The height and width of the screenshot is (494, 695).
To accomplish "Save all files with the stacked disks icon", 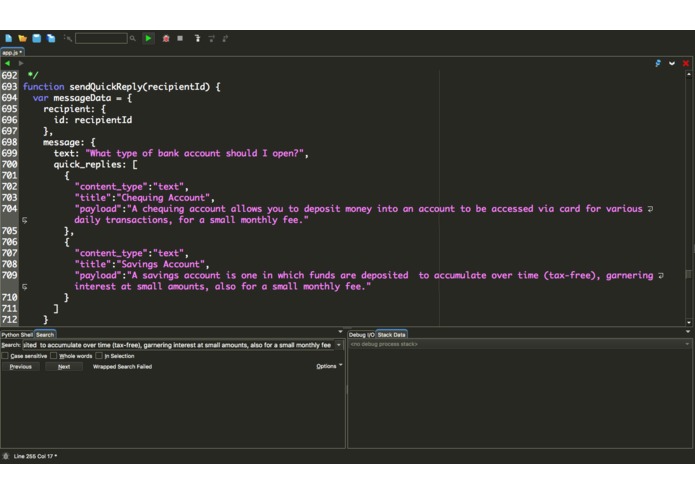I will (x=51, y=39).
